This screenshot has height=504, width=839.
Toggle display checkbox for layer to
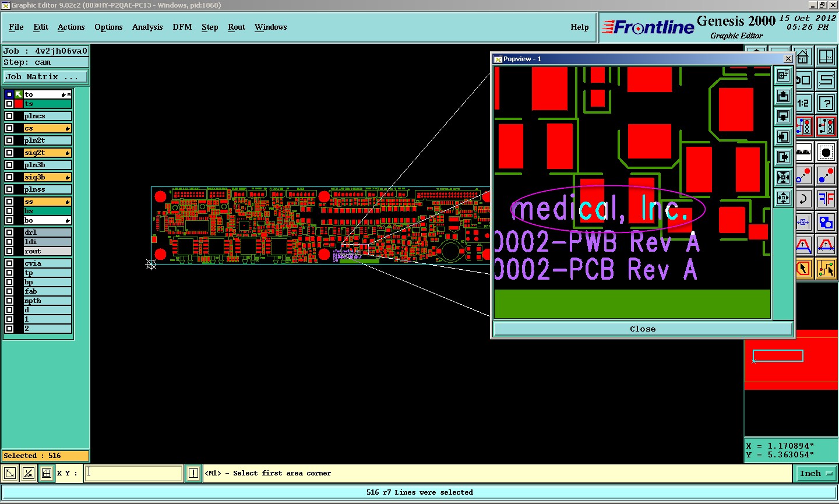click(x=9, y=94)
